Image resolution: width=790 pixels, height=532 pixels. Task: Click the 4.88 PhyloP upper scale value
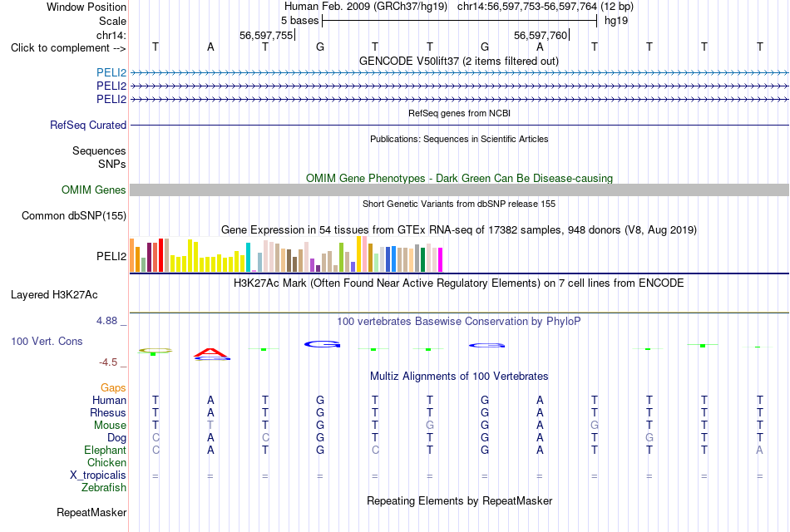(x=106, y=320)
